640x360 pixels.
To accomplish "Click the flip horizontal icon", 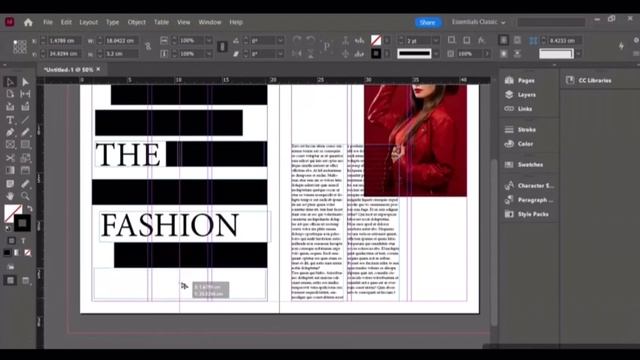I will click(x=297, y=53).
